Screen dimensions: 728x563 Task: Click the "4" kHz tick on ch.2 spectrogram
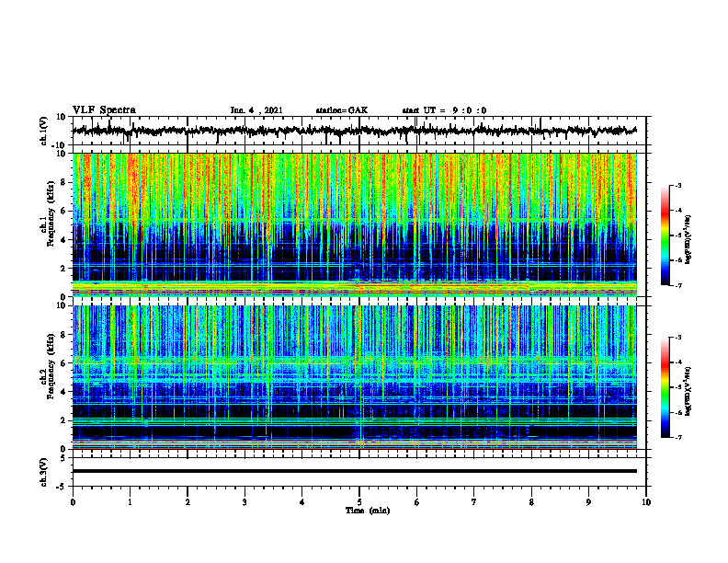click(64, 392)
